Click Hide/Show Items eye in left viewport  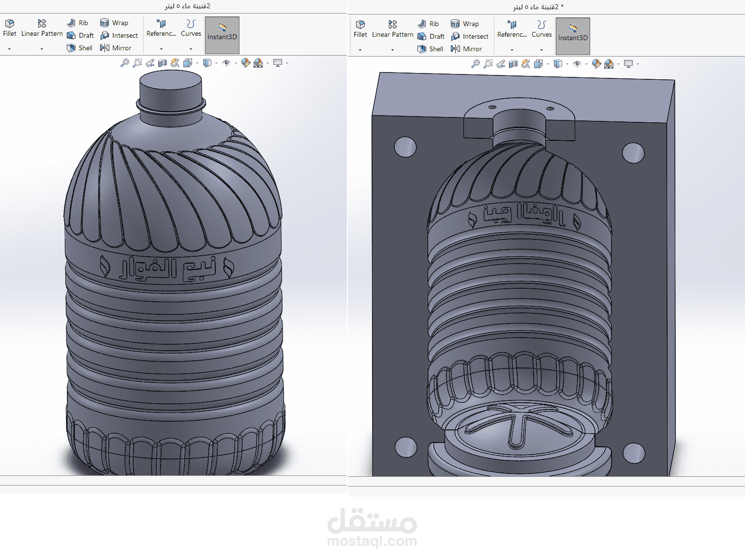coord(226,63)
